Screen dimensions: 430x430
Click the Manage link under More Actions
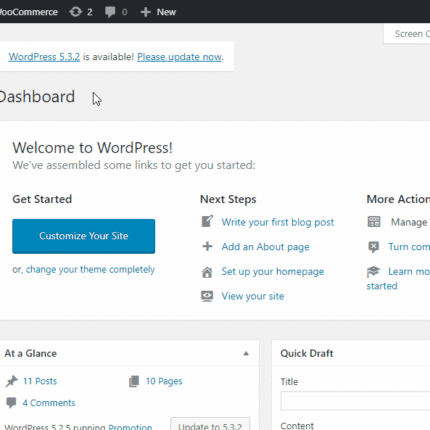point(410,222)
